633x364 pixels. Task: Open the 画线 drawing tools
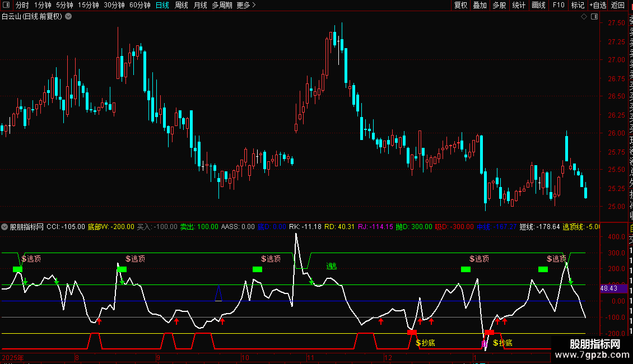538,5
